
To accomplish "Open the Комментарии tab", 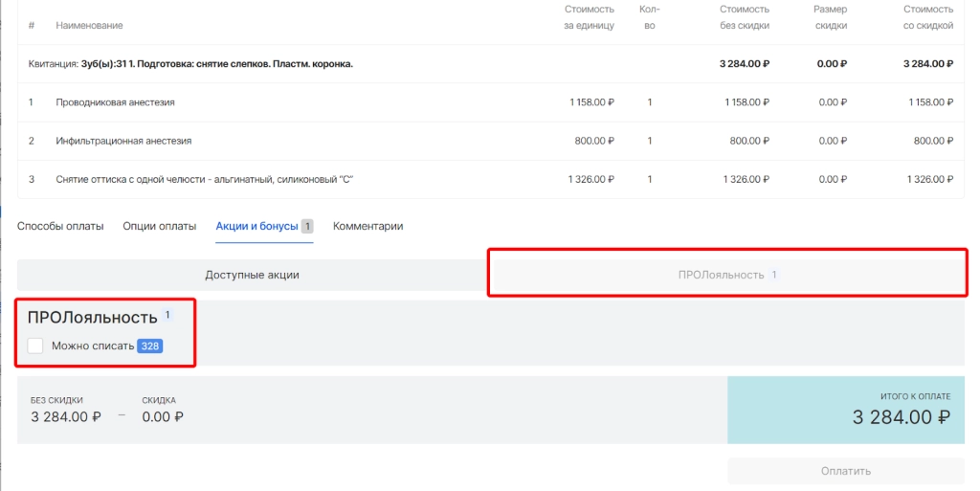I will coord(367,226).
